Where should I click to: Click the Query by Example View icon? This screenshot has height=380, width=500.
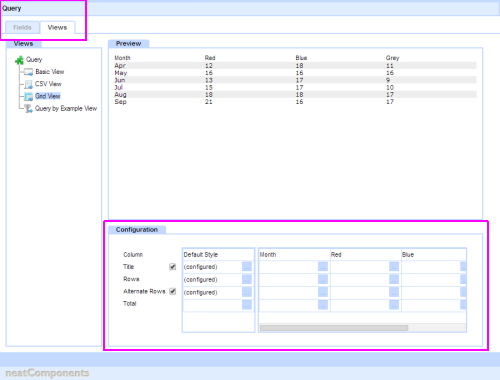tap(29, 109)
